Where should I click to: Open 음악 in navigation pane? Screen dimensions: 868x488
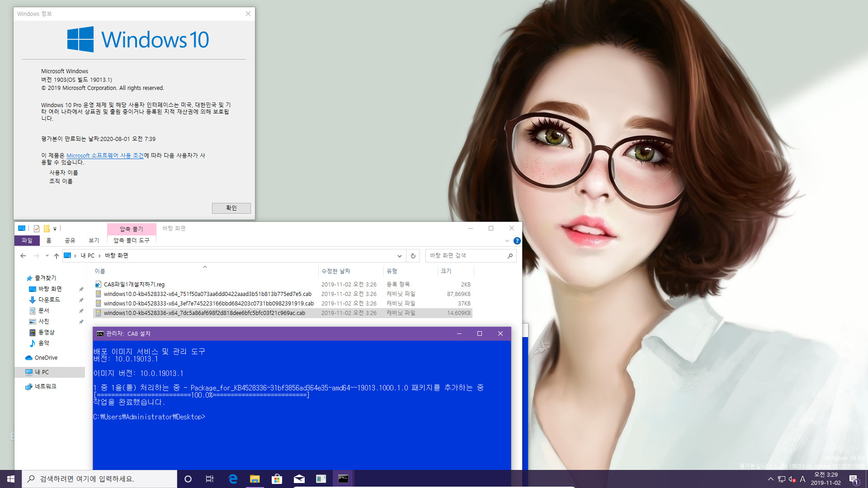click(43, 343)
